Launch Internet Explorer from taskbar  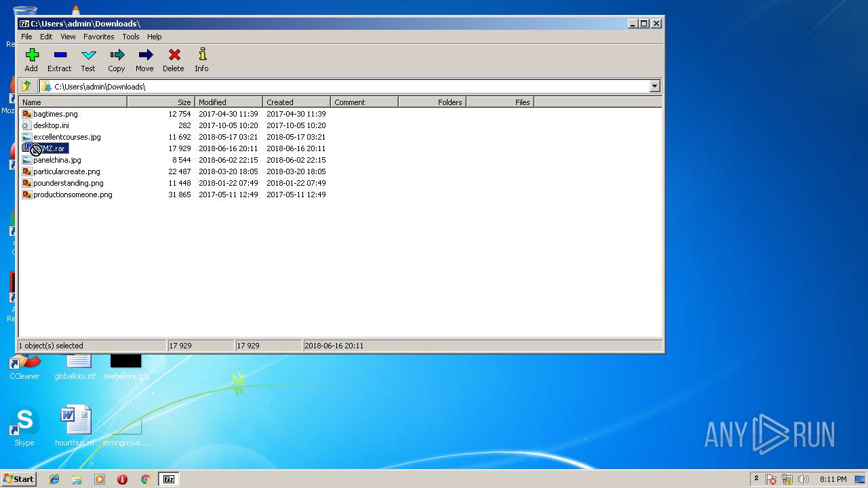[x=54, y=479]
